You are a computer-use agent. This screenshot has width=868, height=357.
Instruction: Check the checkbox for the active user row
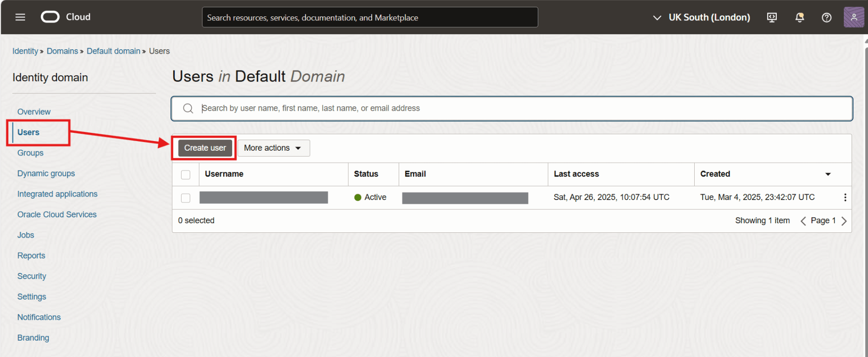185,198
